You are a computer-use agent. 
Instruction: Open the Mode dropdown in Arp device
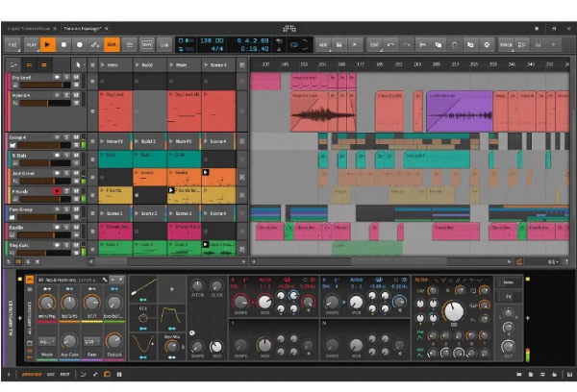click(47, 342)
